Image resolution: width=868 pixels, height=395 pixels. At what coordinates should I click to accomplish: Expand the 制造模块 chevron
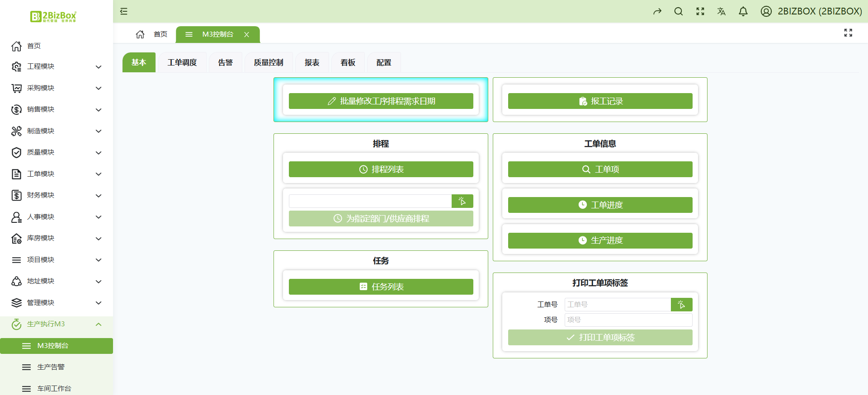99,131
